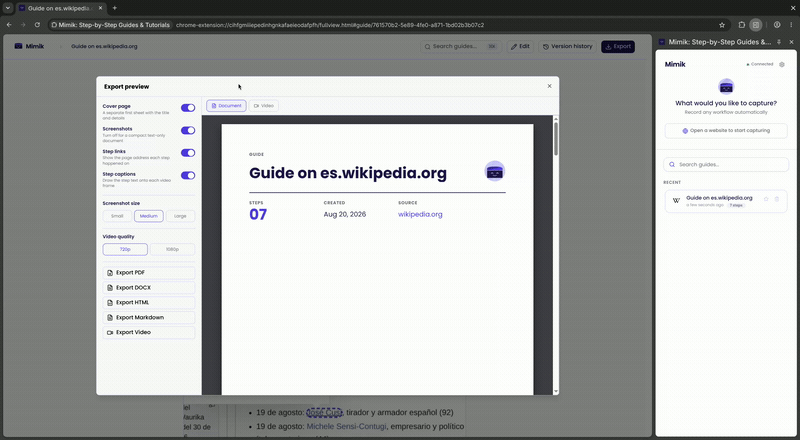
Task: Select Large screenshot size
Action: pyautogui.click(x=180, y=216)
